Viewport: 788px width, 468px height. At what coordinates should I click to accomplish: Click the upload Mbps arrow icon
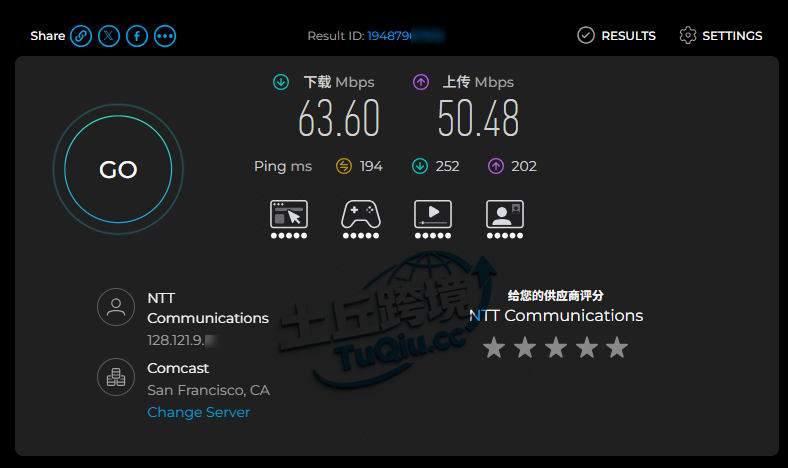click(x=421, y=82)
